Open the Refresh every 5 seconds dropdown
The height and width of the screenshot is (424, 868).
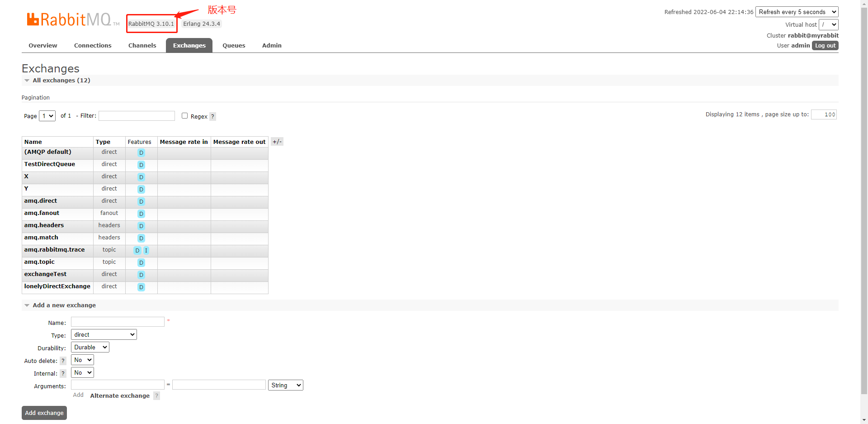(x=797, y=12)
